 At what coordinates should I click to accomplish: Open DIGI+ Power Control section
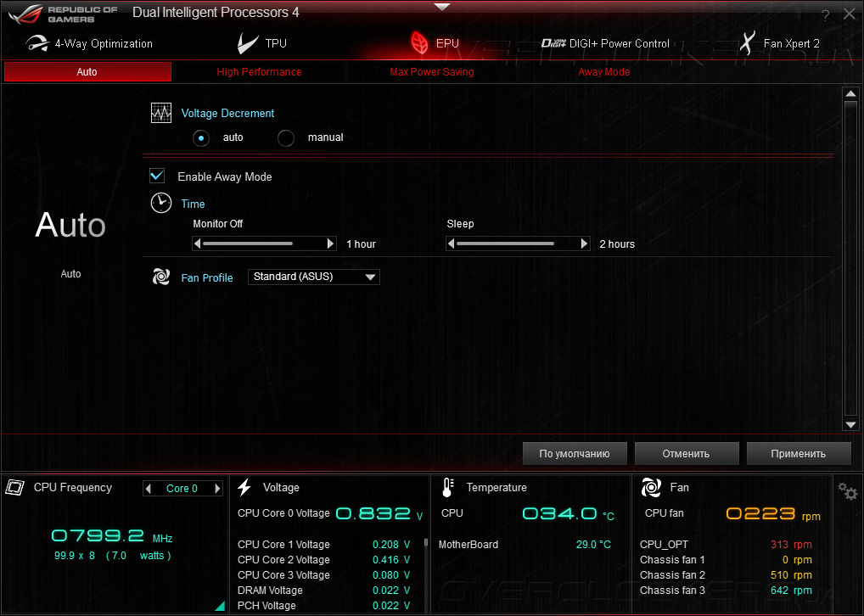(x=606, y=43)
